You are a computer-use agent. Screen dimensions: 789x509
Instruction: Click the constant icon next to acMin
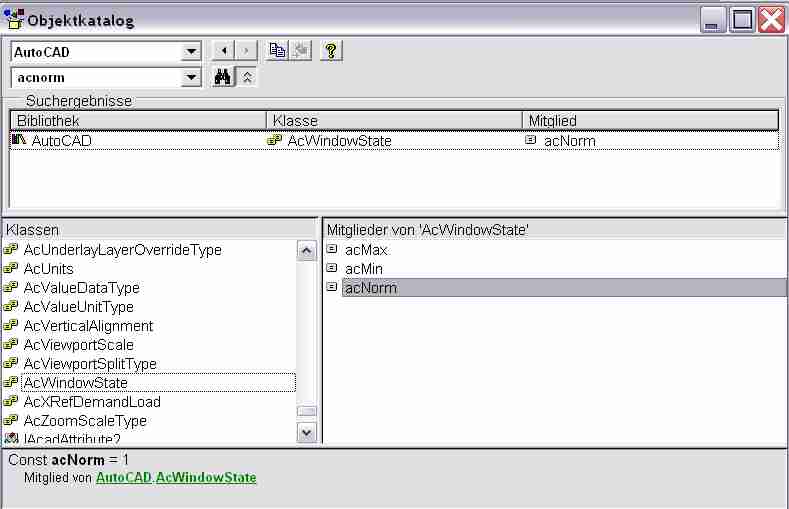pyautogui.click(x=332, y=268)
